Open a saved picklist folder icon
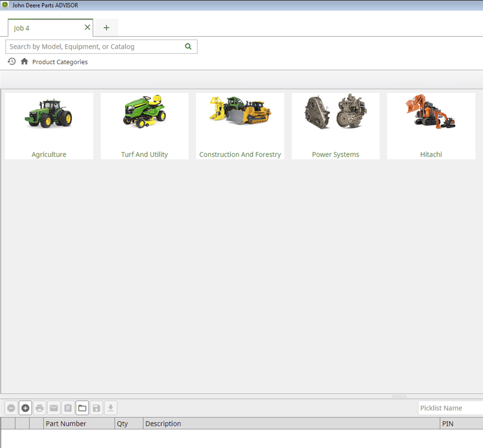 pos(82,408)
